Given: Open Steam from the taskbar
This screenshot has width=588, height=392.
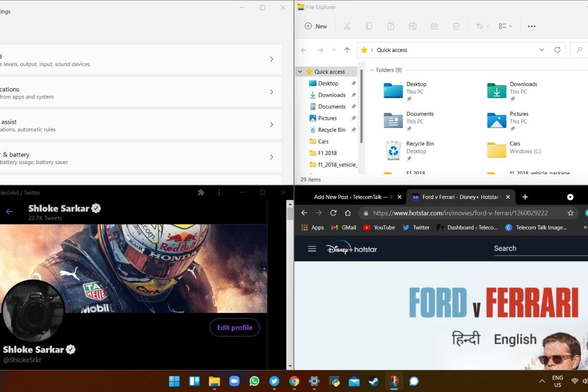Looking at the screenshot, I should [x=373, y=381].
